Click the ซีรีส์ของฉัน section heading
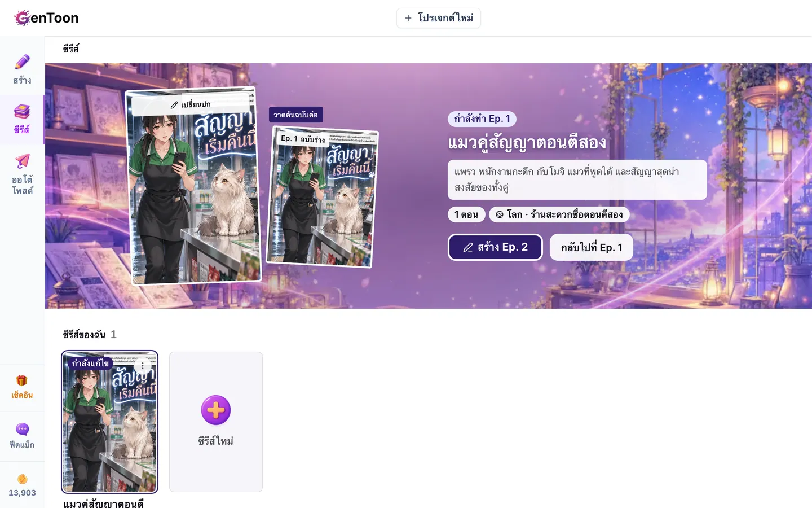The width and height of the screenshot is (812, 508). pos(85,335)
